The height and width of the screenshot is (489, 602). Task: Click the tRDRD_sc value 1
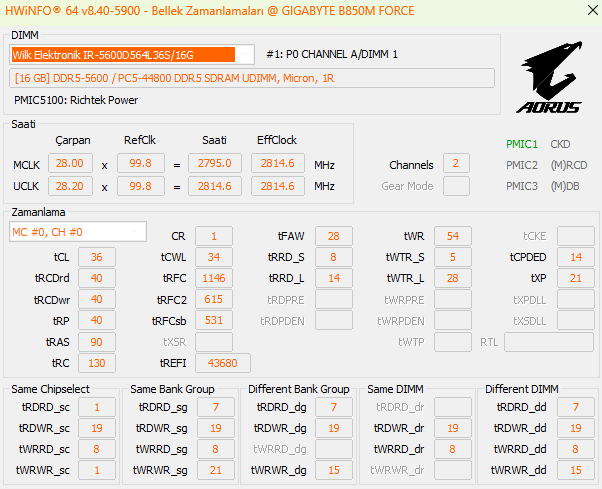click(97, 407)
